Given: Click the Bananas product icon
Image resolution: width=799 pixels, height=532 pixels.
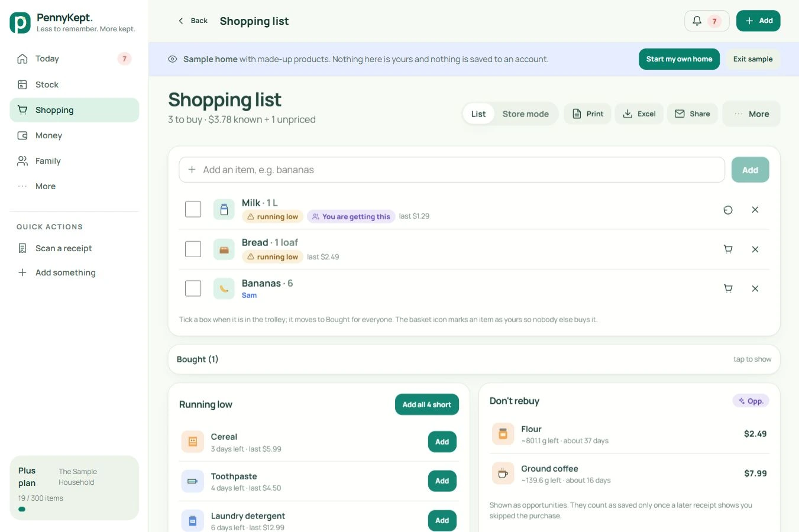Looking at the screenshot, I should 224,288.
